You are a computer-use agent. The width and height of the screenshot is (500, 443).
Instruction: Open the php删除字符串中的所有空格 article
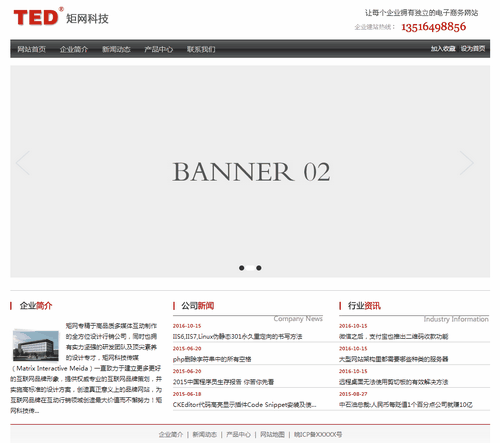212,359
